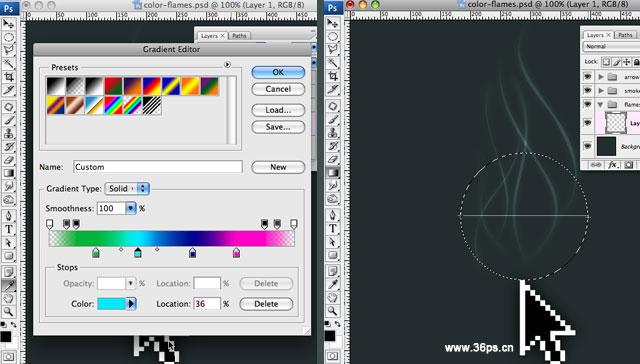Select the Gradient tool in right toolbar
The height and width of the screenshot is (364, 640).
(333, 173)
